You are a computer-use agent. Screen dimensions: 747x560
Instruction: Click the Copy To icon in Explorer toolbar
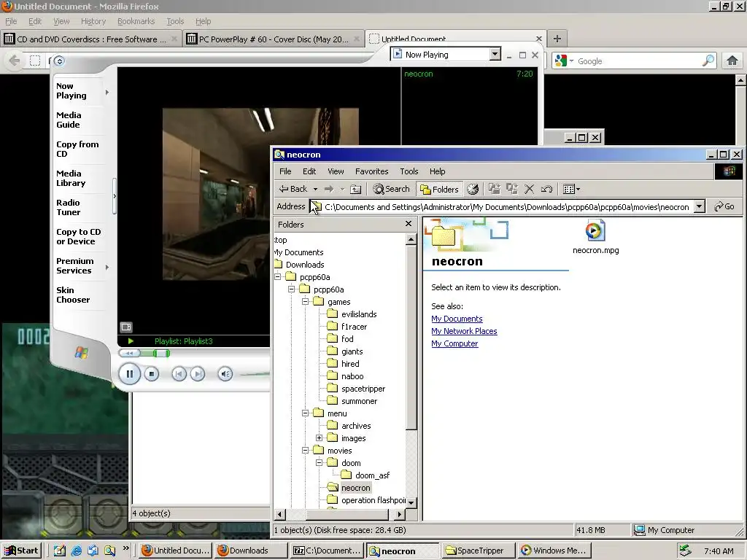(x=512, y=189)
